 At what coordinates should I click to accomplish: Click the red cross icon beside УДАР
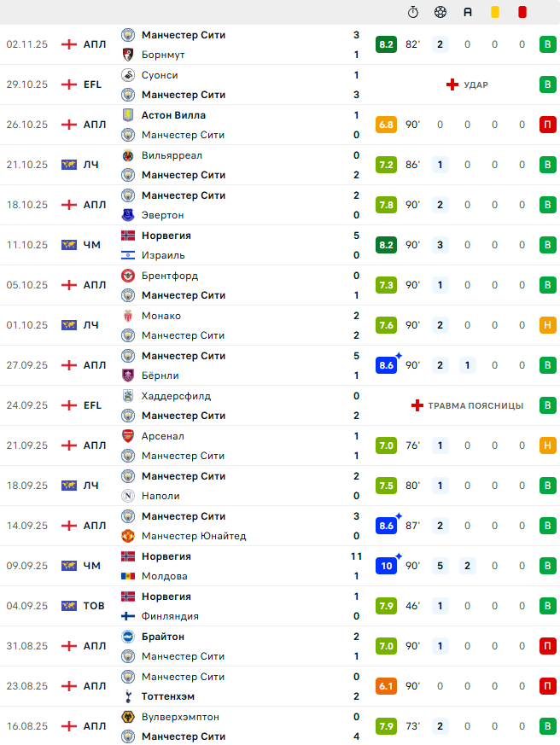tap(452, 84)
